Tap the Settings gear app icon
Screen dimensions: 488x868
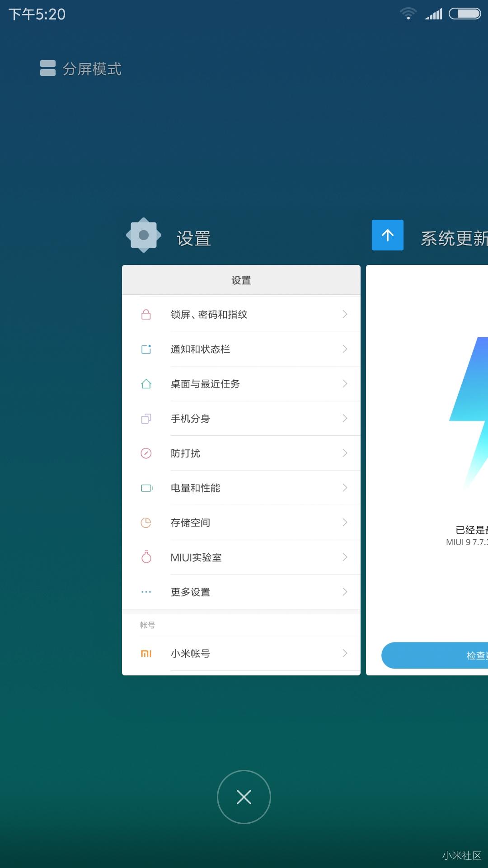(144, 235)
